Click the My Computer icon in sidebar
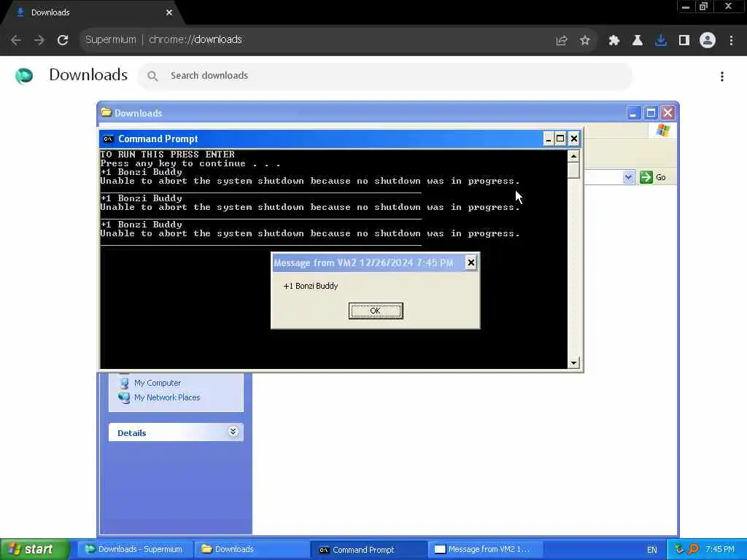Screen dimensions: 747x560 coord(124,384)
